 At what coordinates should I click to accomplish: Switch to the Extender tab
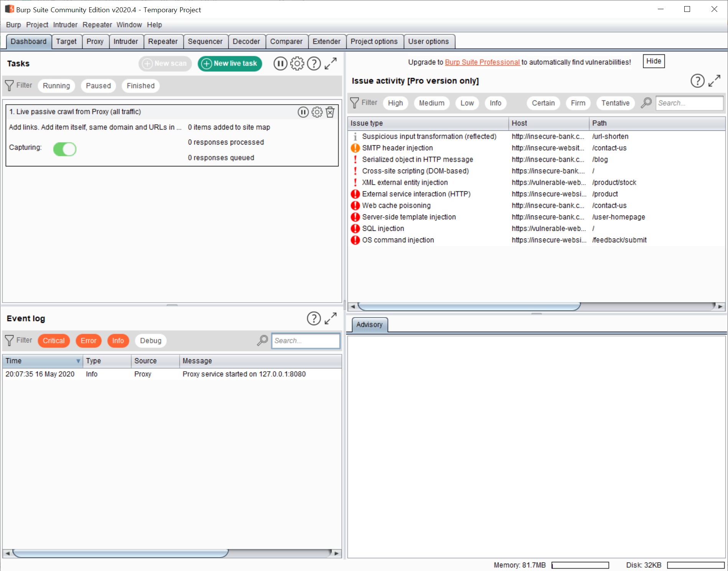326,41
